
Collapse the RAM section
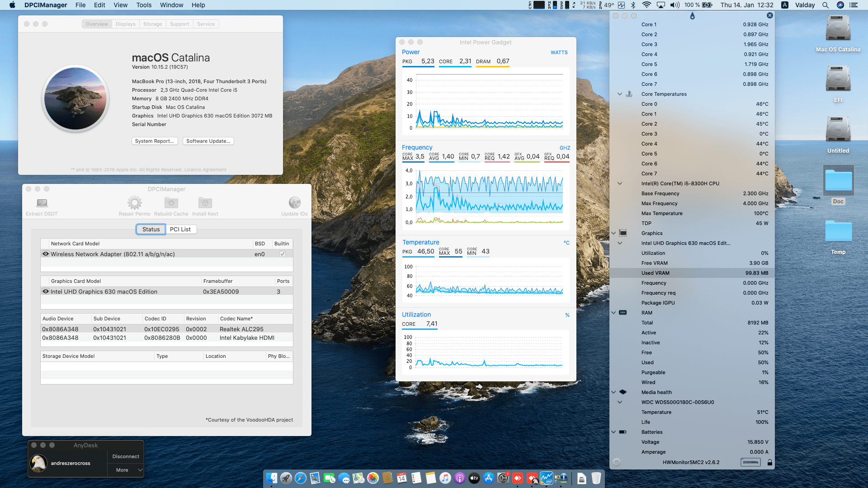[x=613, y=313]
